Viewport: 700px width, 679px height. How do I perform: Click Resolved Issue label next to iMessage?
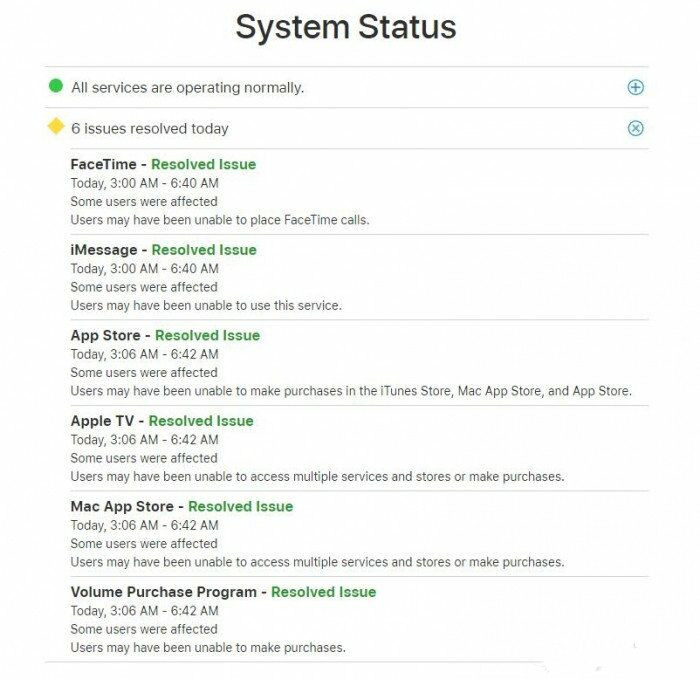[x=204, y=250]
